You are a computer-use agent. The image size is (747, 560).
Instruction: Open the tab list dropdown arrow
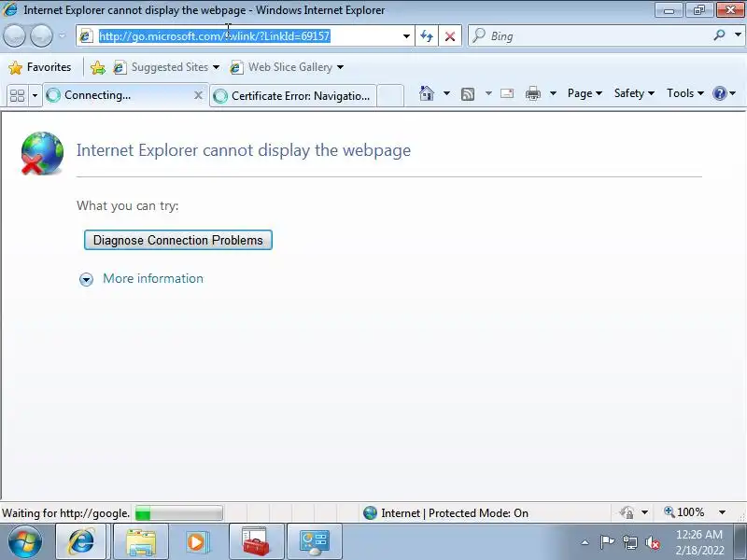[x=35, y=96]
